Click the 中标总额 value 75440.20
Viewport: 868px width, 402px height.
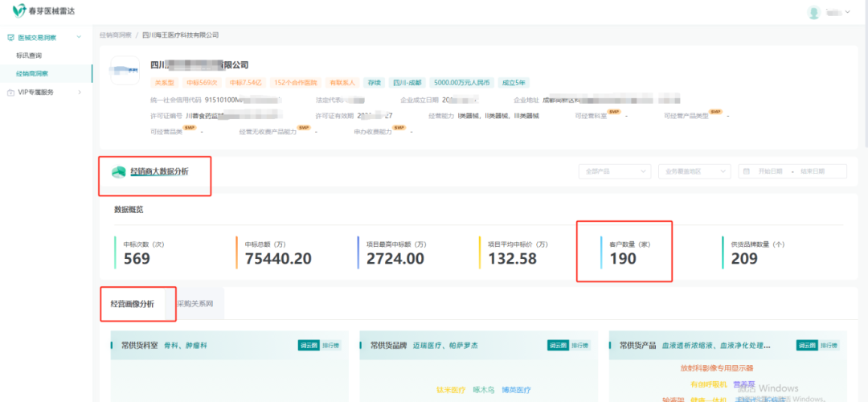[278, 259]
